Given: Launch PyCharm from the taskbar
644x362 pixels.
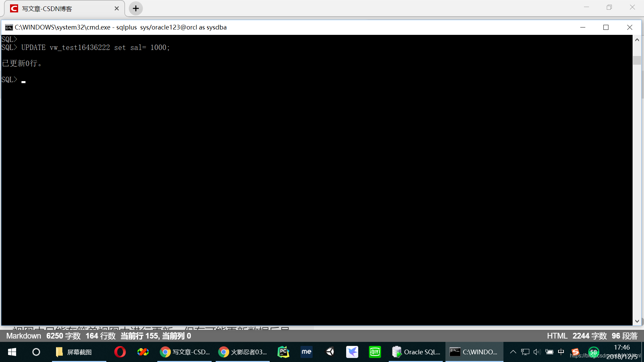Looking at the screenshot, I should [x=283, y=352].
